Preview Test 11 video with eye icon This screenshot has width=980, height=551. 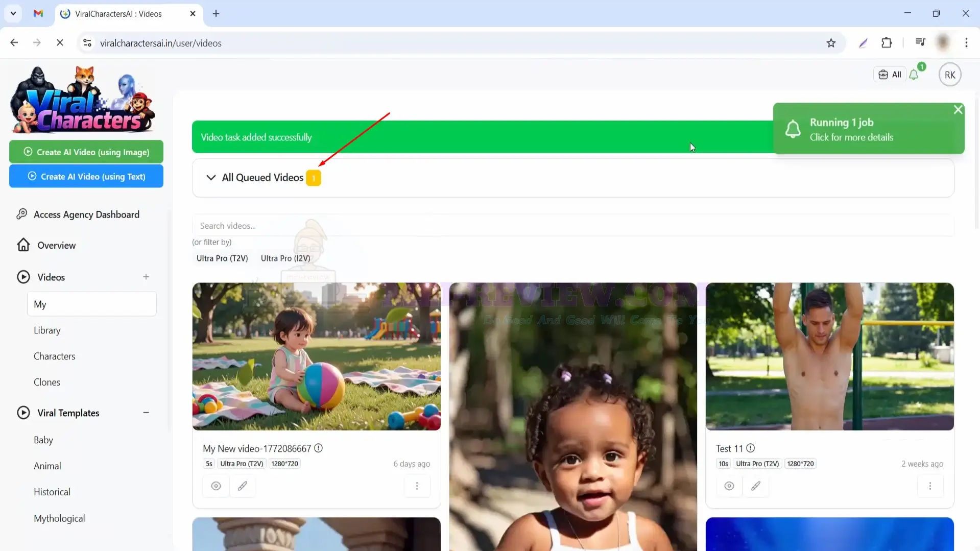point(729,486)
